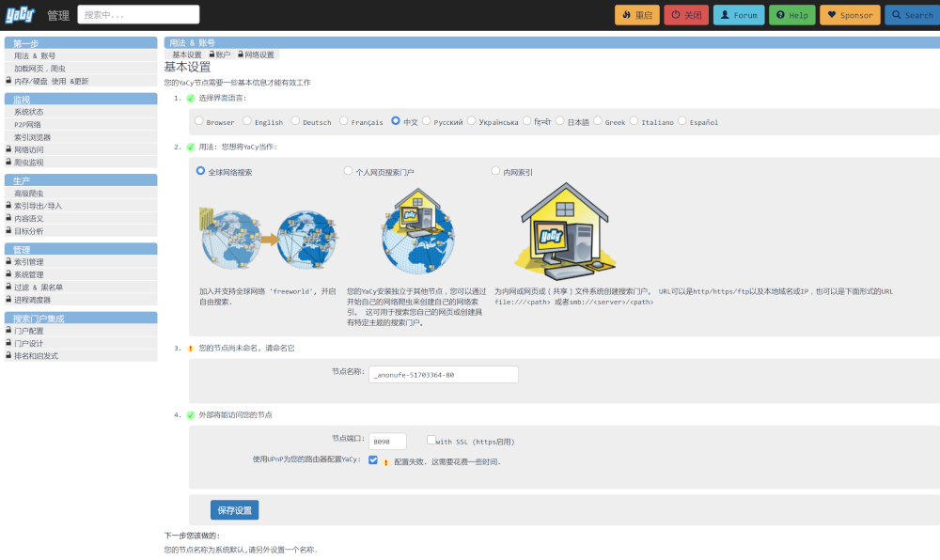Screen dimensions: 940x560
Task: Click the 保存设置 save button
Action: point(234,510)
